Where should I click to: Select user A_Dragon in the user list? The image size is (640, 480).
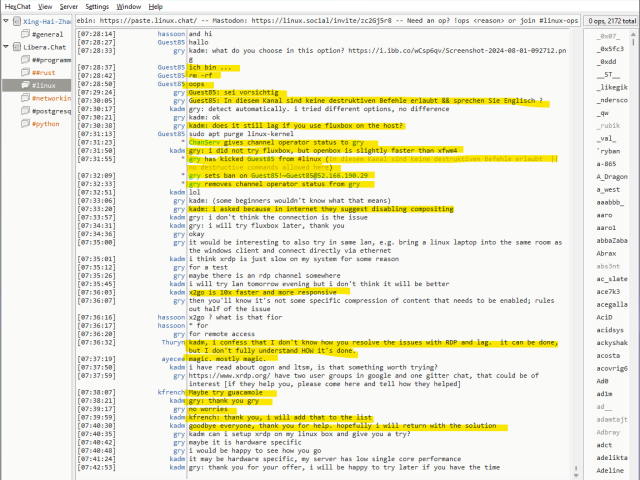pos(612,177)
